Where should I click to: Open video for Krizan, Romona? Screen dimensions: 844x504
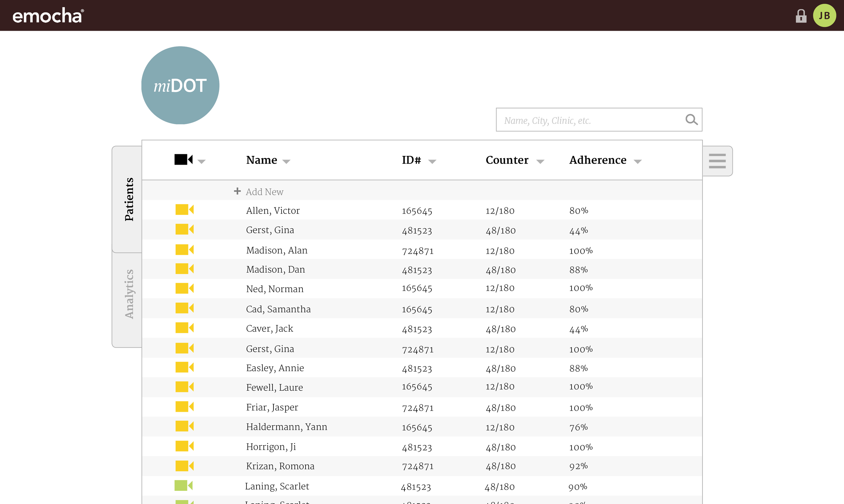click(x=184, y=466)
